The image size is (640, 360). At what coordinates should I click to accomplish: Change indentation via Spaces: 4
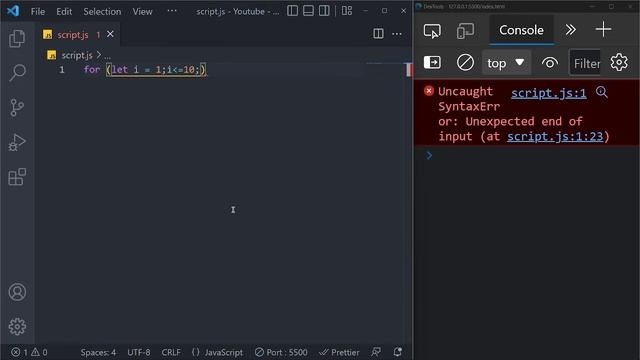[x=98, y=352]
